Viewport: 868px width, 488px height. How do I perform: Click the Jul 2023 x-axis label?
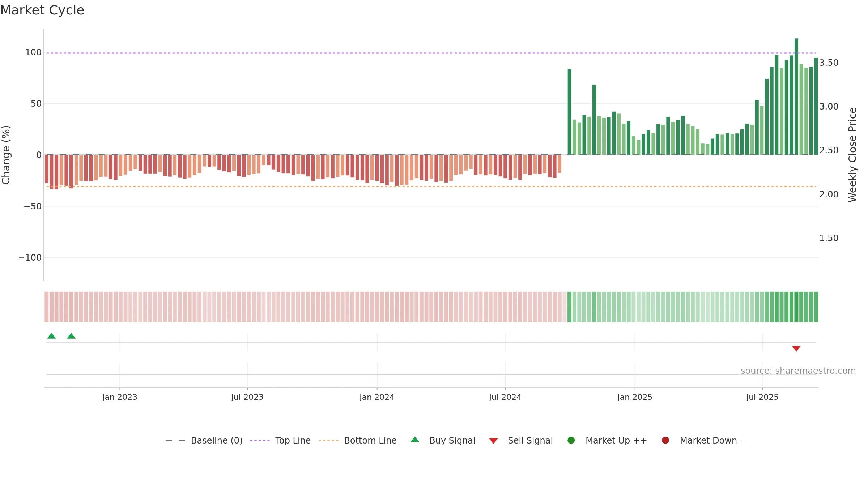(247, 397)
